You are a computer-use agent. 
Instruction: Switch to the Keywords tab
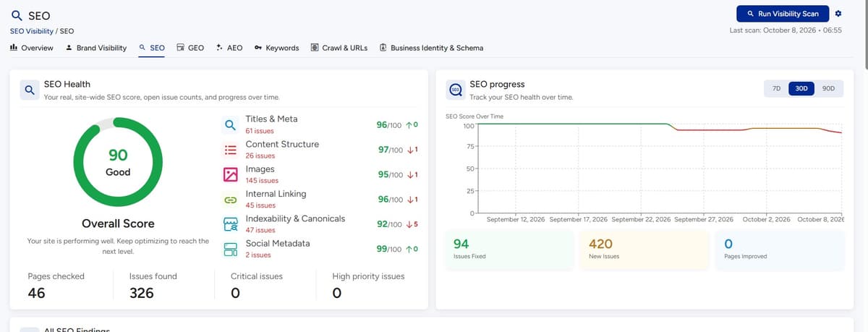coord(276,48)
